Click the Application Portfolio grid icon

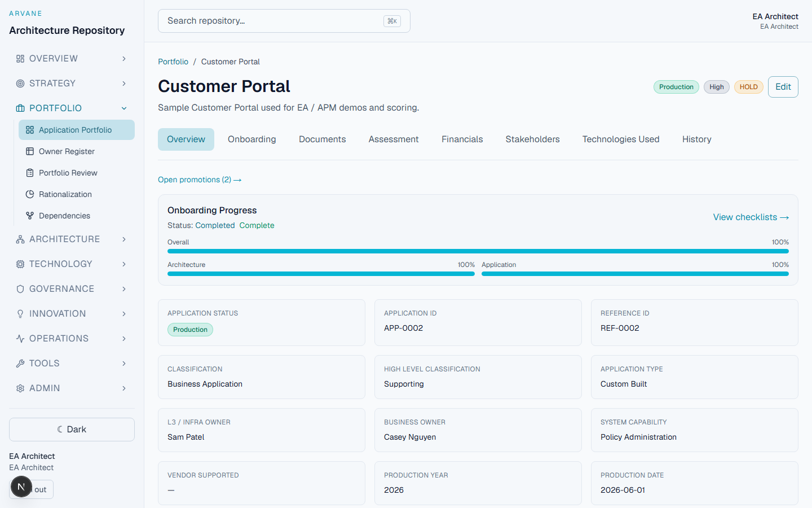30,130
